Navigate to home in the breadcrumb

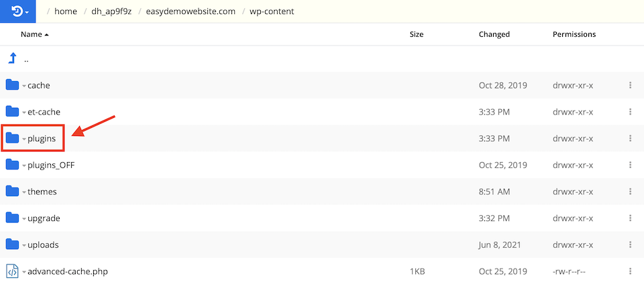66,11
